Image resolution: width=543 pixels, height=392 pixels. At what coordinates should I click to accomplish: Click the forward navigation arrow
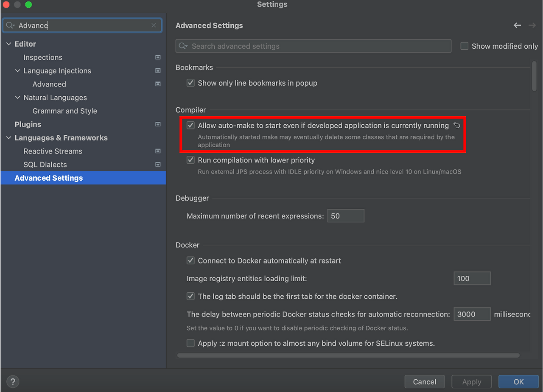click(532, 25)
